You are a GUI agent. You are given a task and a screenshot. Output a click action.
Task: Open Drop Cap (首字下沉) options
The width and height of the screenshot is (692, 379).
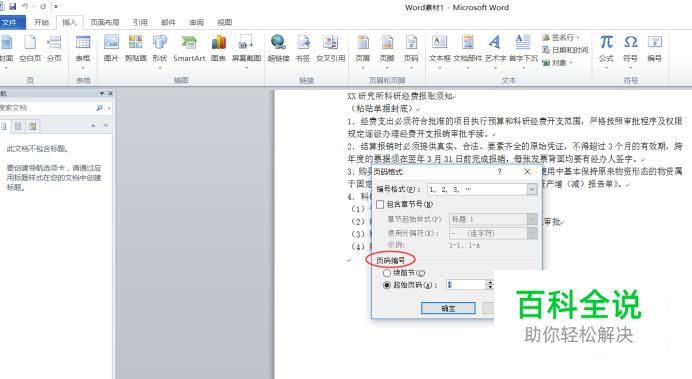(x=523, y=51)
